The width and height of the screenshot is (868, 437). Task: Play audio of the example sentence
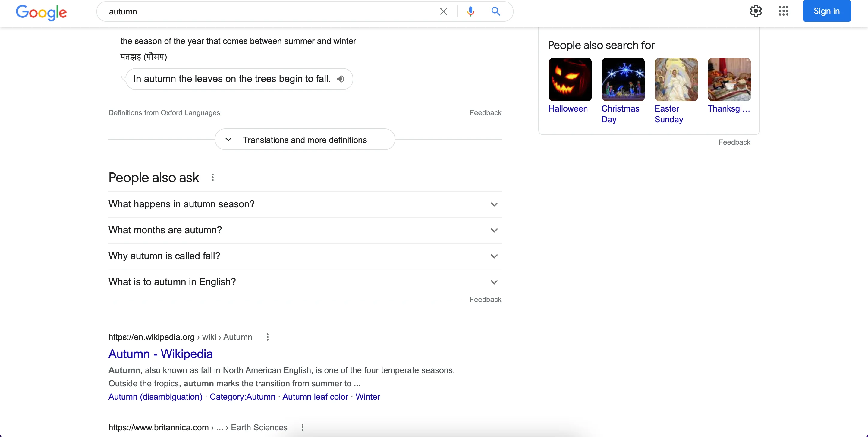pyautogui.click(x=341, y=79)
